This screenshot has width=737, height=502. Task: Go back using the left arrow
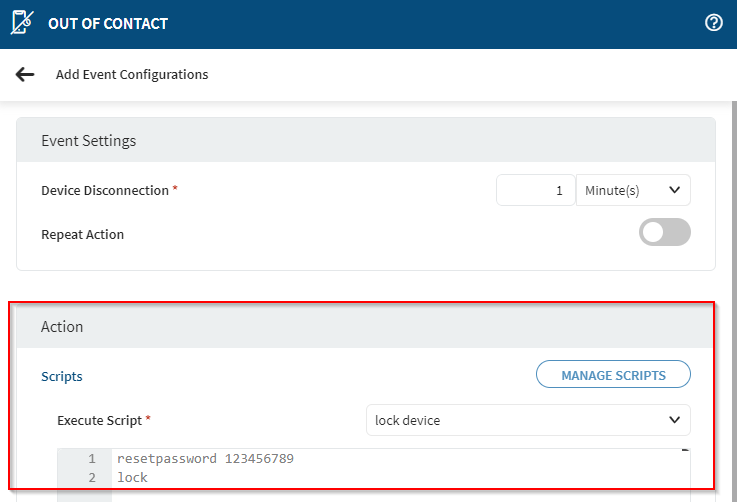click(x=25, y=75)
